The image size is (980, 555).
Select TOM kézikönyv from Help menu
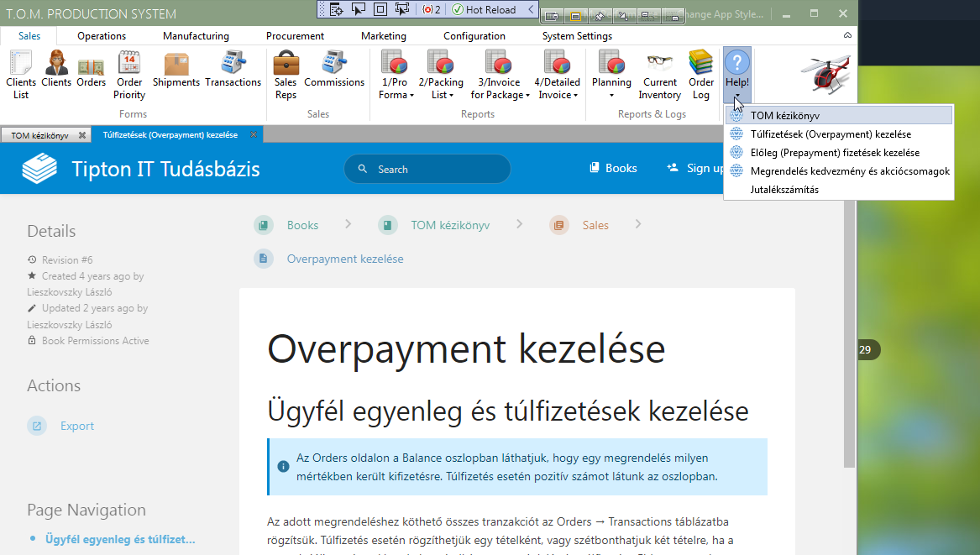coord(785,116)
